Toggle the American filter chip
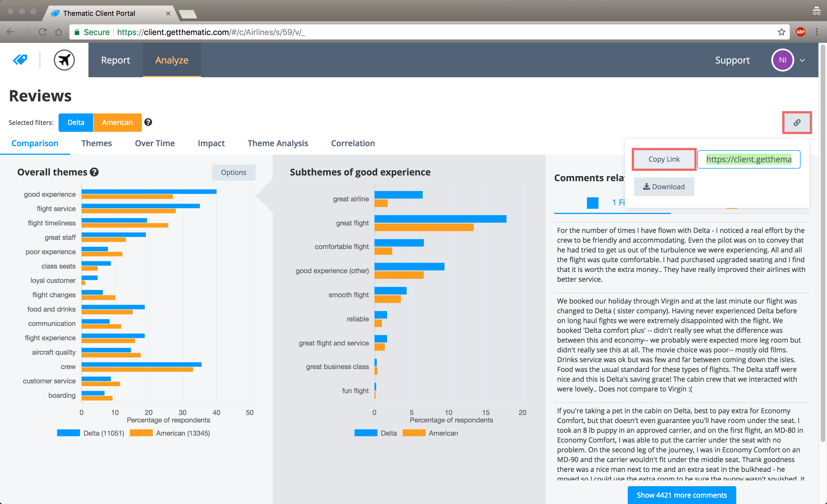 pyautogui.click(x=117, y=122)
